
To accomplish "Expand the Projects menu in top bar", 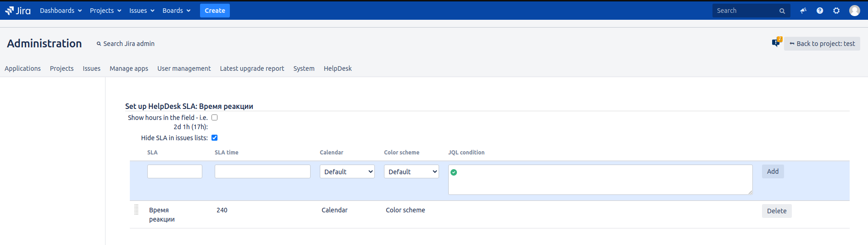I will tap(106, 11).
